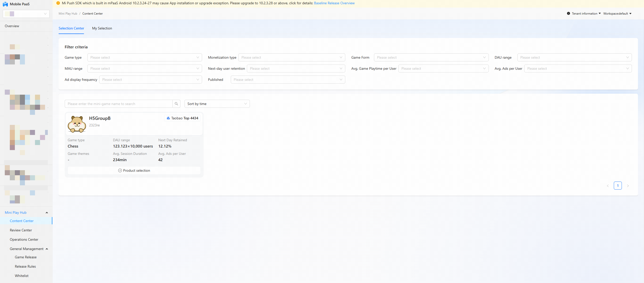This screenshot has width=644, height=283.
Task: Click the Taobao Top ranking icon
Action: point(168,118)
